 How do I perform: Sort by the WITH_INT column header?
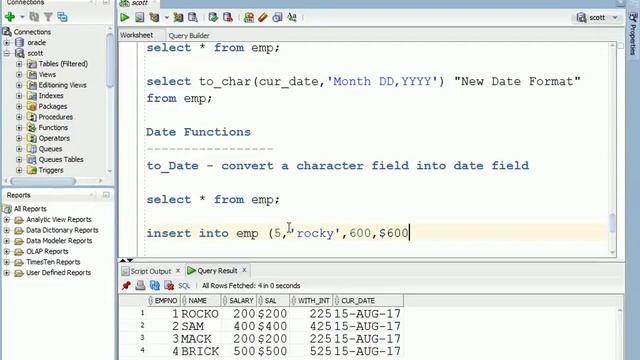click(311, 300)
